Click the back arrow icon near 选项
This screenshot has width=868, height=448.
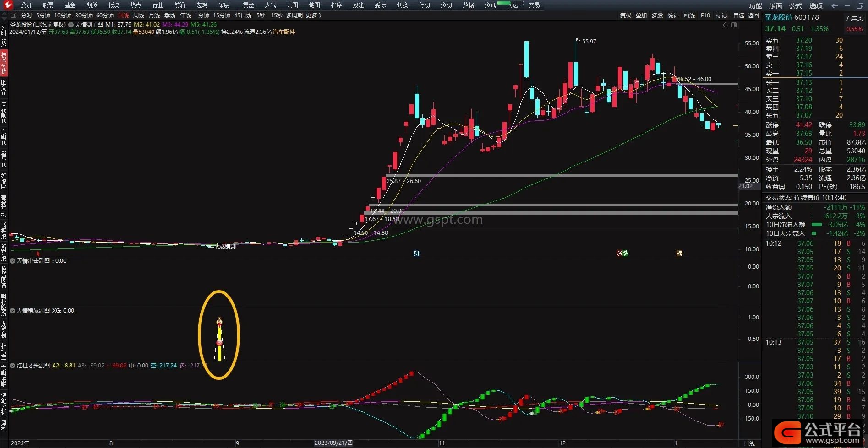835,5
